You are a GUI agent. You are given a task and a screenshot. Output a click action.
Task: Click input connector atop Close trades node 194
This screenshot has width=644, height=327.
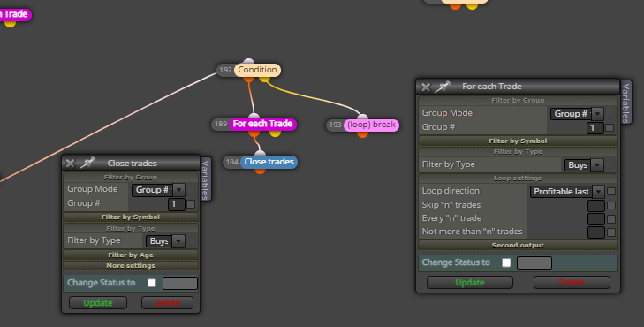[260, 154]
